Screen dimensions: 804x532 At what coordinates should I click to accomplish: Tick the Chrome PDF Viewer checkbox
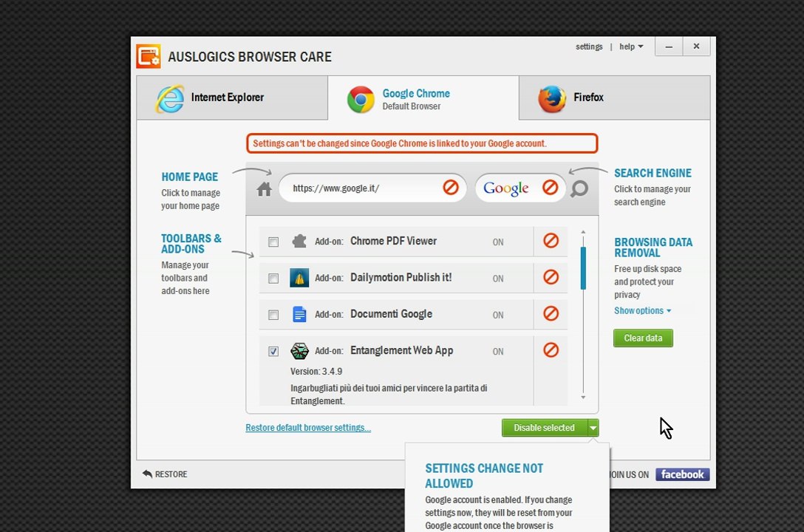273,242
